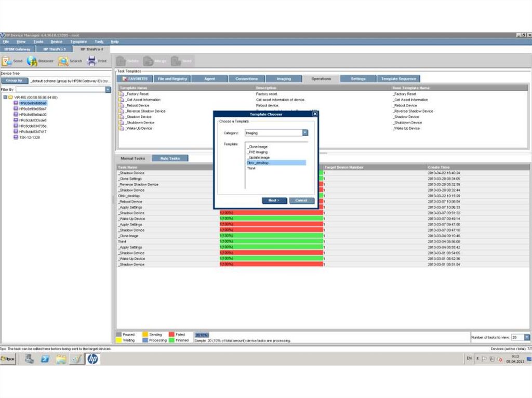The width and height of the screenshot is (532, 398).
Task: Click the greyed Delete template icon
Action: pyautogui.click(x=121, y=61)
